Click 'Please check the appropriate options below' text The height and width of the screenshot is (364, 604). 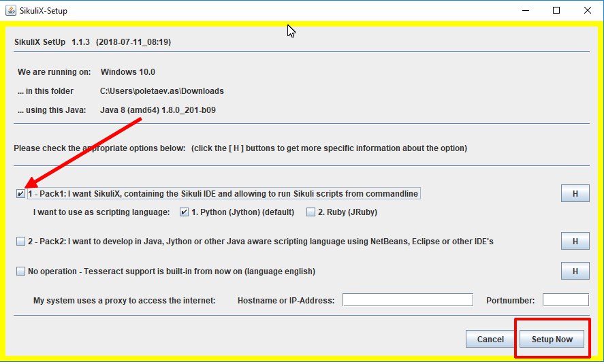click(99, 148)
